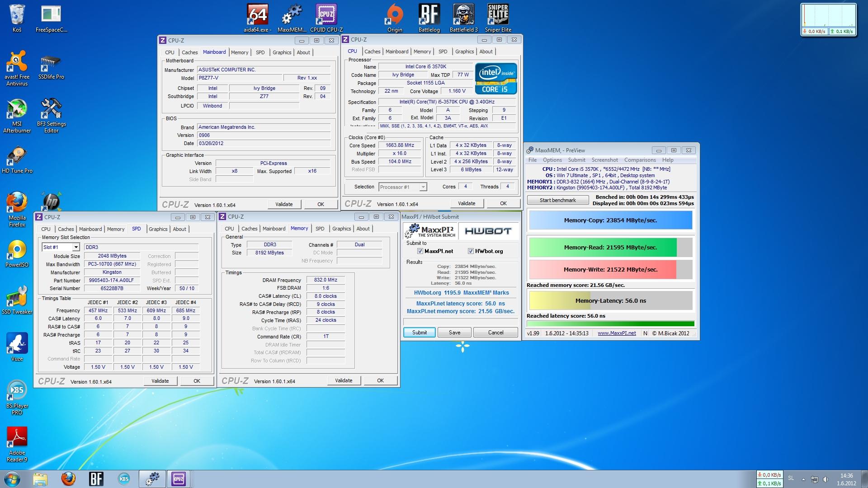The height and width of the screenshot is (488, 868).
Task: Open the MaxxMEM File menu
Action: (533, 160)
